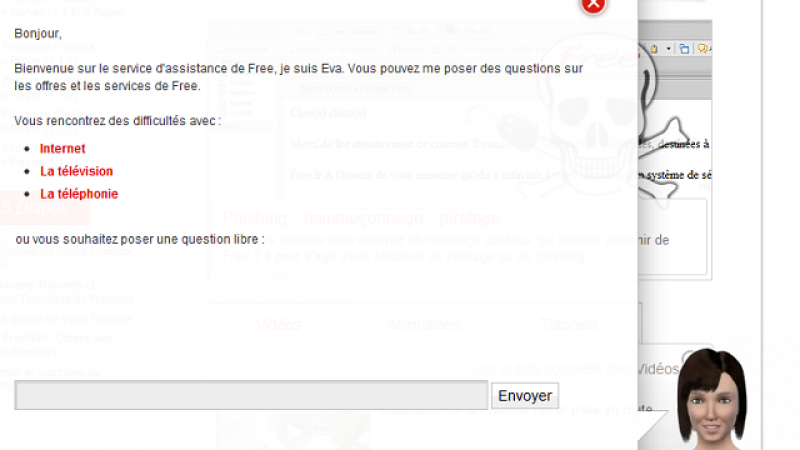This screenshot has height=450, width=800.
Task: Switch to the faded Vidéos tab
Action: (279, 324)
